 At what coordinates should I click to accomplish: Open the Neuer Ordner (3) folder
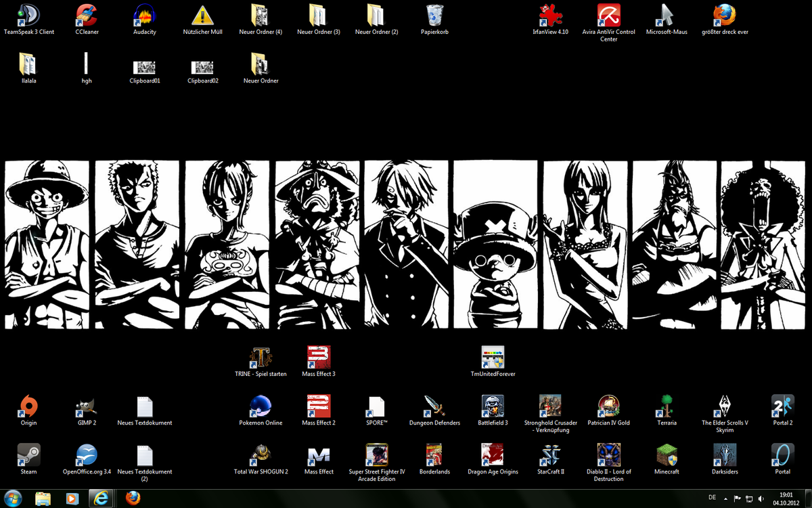point(319,19)
